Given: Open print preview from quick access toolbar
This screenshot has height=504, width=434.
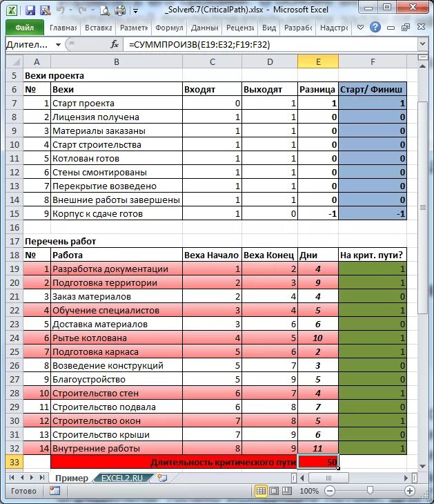Looking at the screenshot, I should click(105, 10).
